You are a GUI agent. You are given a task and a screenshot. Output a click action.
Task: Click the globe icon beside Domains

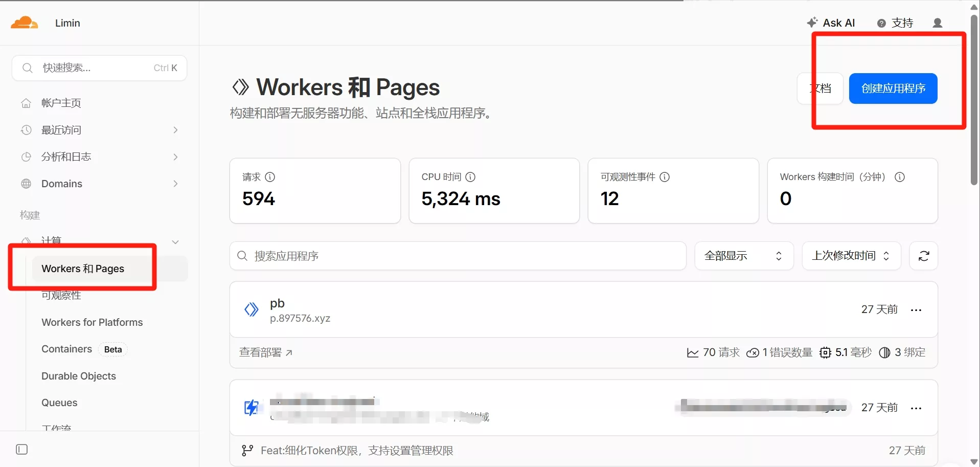point(26,184)
